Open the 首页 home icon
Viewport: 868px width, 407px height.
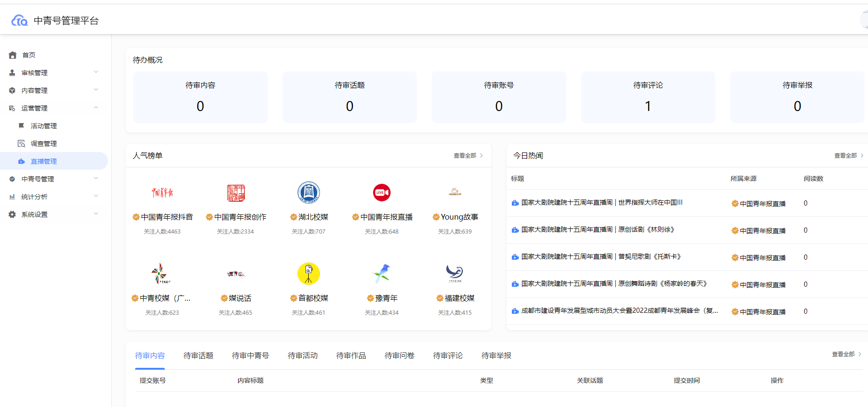click(x=13, y=55)
